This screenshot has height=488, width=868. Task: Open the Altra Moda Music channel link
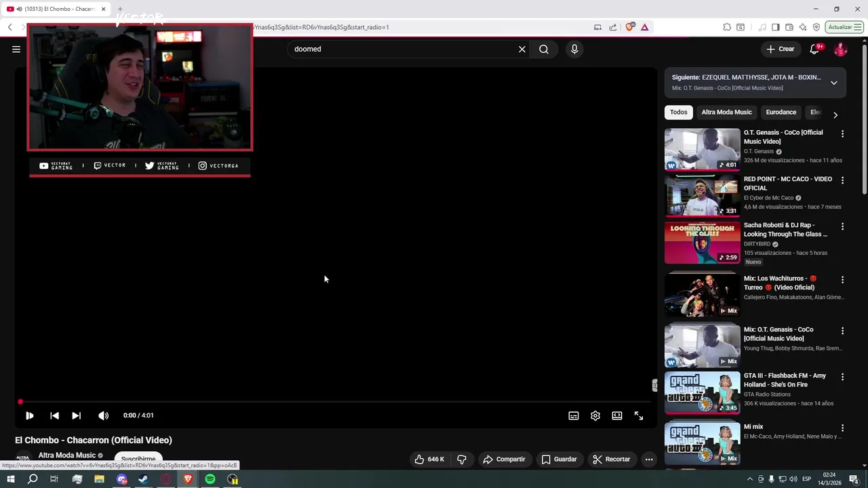point(66,455)
